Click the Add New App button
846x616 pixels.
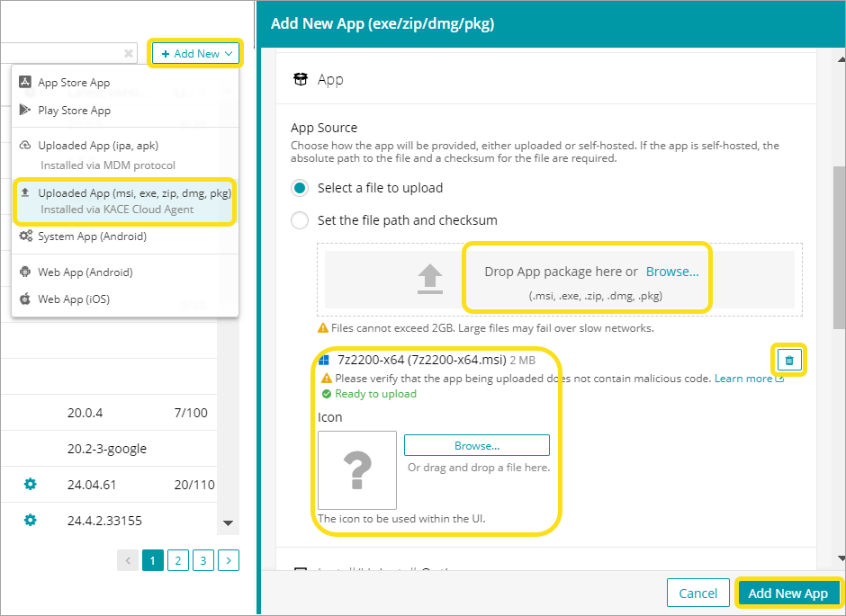[x=787, y=594]
